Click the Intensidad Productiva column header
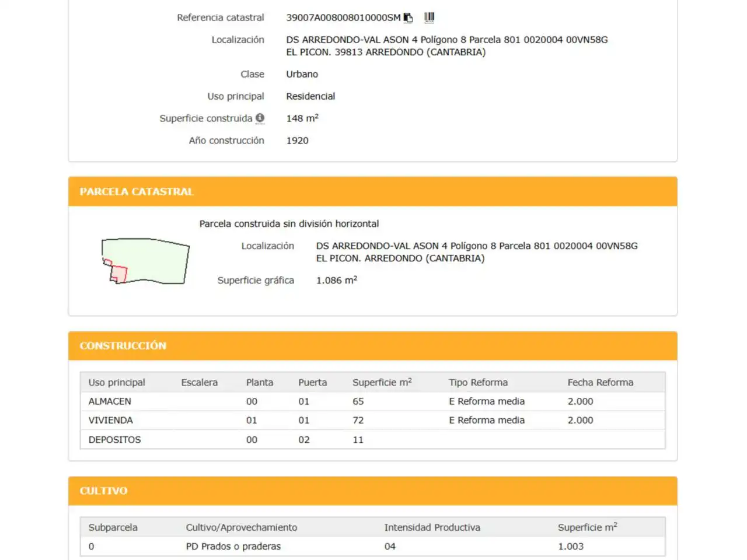 click(432, 527)
